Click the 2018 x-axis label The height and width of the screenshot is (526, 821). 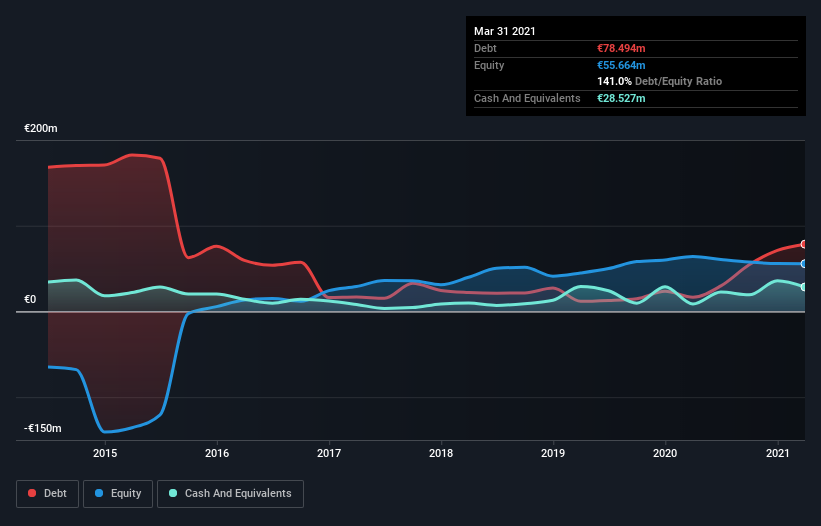pos(441,453)
